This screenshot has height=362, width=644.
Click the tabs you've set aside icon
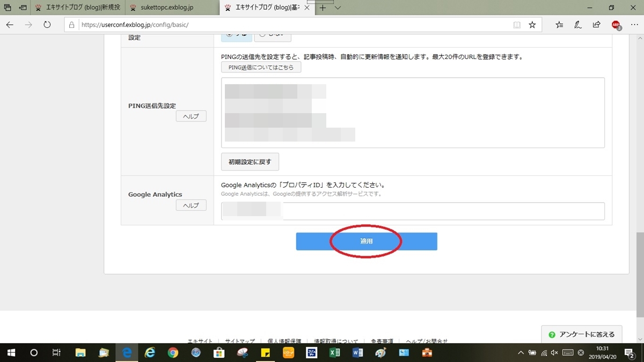tap(8, 8)
